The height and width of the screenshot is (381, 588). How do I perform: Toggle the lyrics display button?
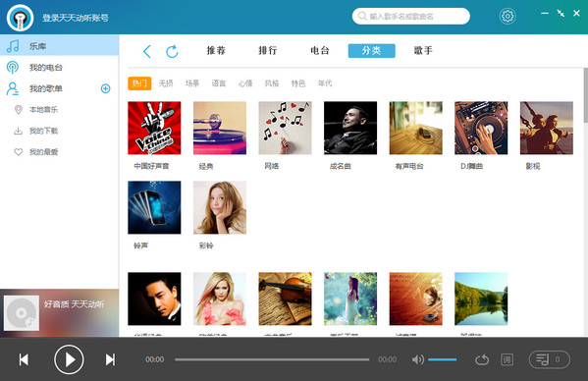507,359
